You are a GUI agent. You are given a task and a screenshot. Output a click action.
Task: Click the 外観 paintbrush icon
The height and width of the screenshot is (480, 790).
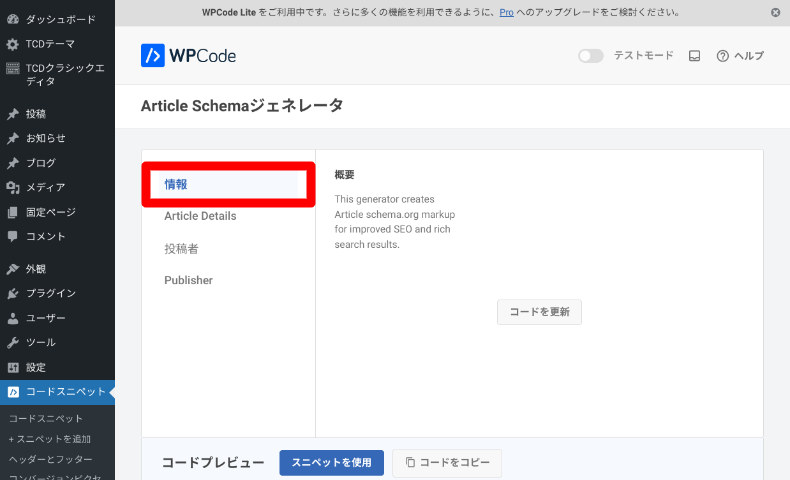13,269
